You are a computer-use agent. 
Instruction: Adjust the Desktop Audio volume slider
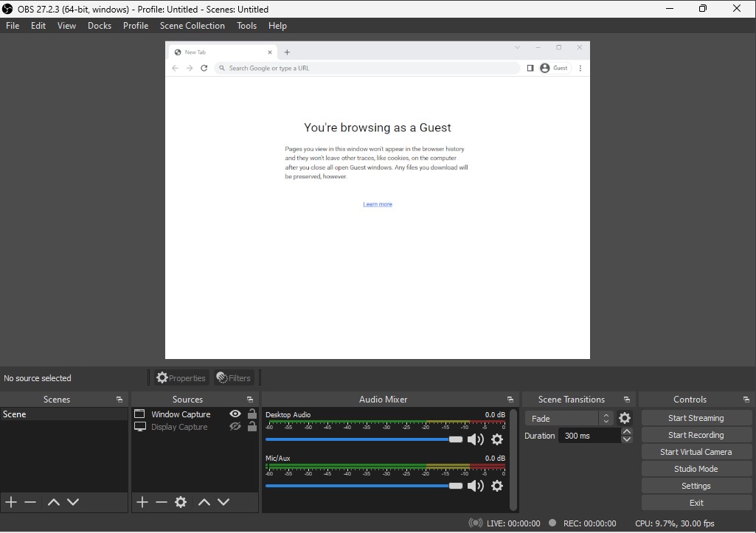(364, 439)
